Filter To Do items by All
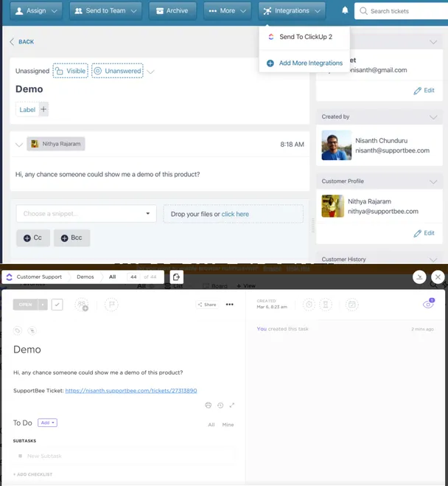Screen dimensions: 448x486 coord(211,425)
